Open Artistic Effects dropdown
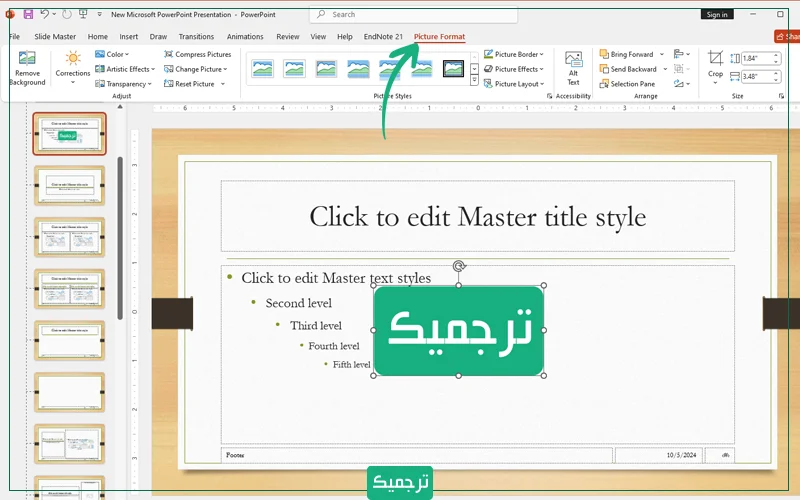800x500 pixels. (125, 69)
